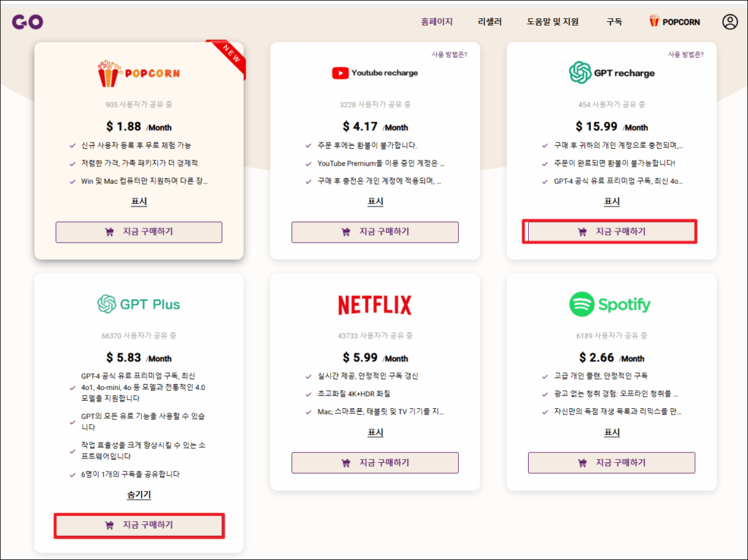Image resolution: width=748 pixels, height=560 pixels.
Task: Open the 리셀러 navigation item
Action: pyautogui.click(x=489, y=21)
